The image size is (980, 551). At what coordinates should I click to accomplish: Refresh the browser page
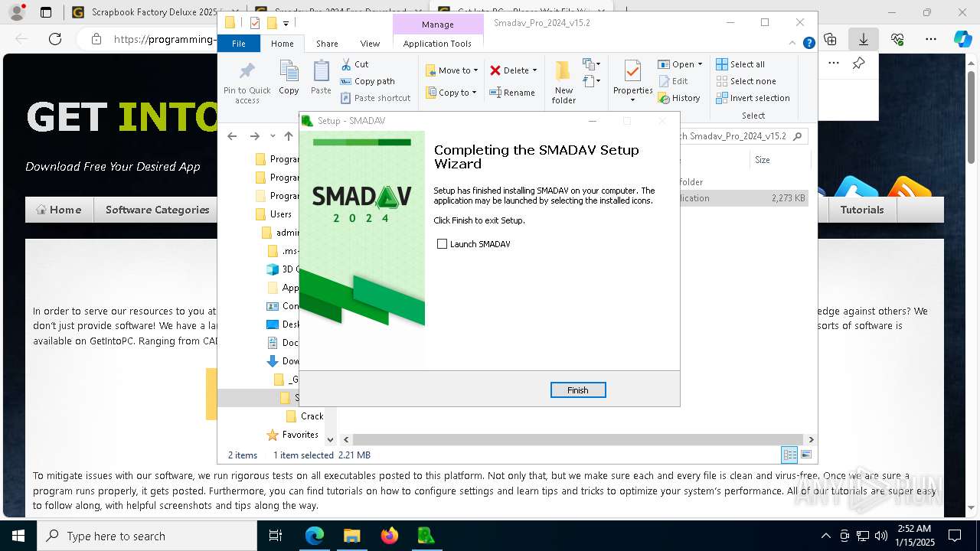[55, 39]
